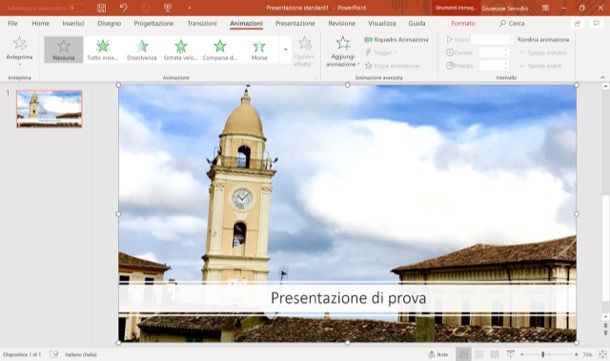Switch to the Transizioni tab

pos(202,23)
